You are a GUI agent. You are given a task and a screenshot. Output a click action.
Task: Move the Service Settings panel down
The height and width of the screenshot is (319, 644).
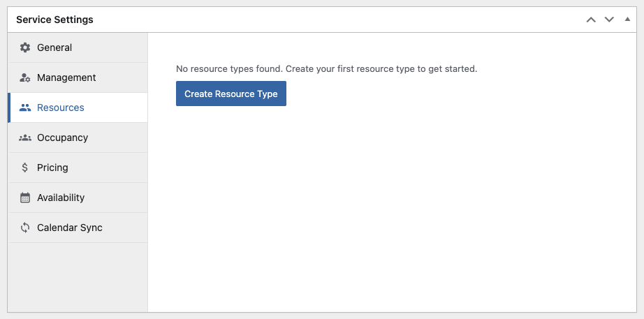[x=609, y=20]
